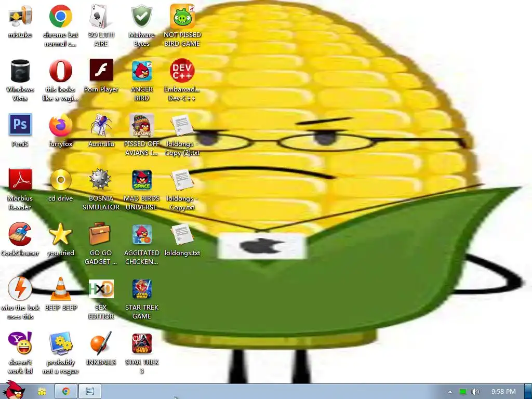Open the 'CockCleaner' CCleaner icon

click(x=20, y=234)
